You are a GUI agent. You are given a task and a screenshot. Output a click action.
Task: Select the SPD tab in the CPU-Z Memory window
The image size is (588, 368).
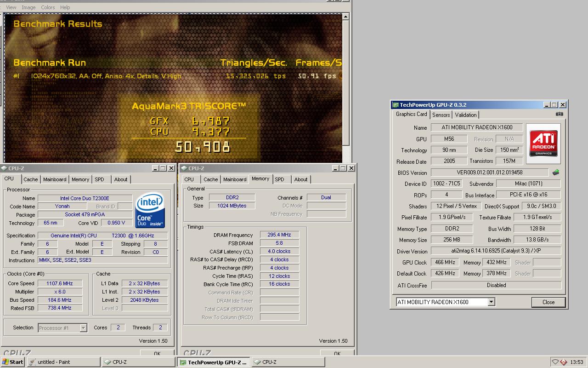point(280,179)
